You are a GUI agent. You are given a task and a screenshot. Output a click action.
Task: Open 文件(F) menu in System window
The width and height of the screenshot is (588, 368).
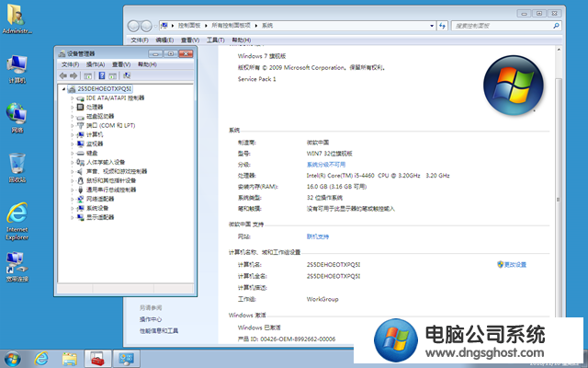click(140, 40)
